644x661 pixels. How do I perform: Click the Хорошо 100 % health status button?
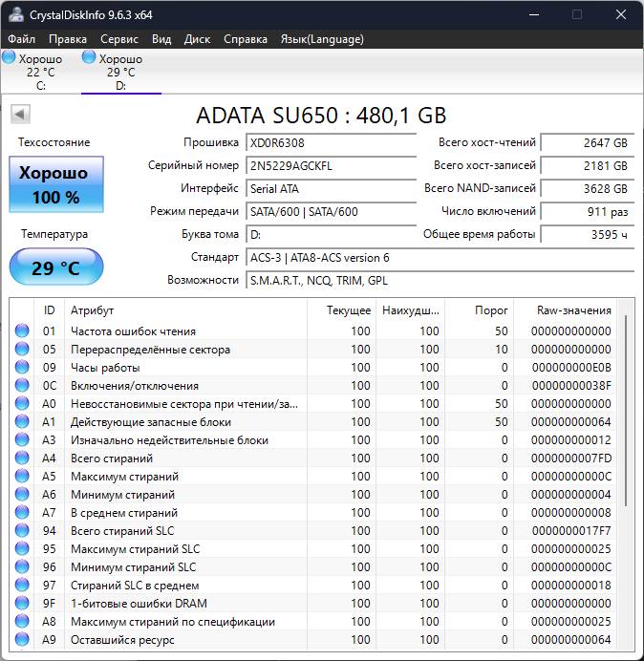pos(55,185)
